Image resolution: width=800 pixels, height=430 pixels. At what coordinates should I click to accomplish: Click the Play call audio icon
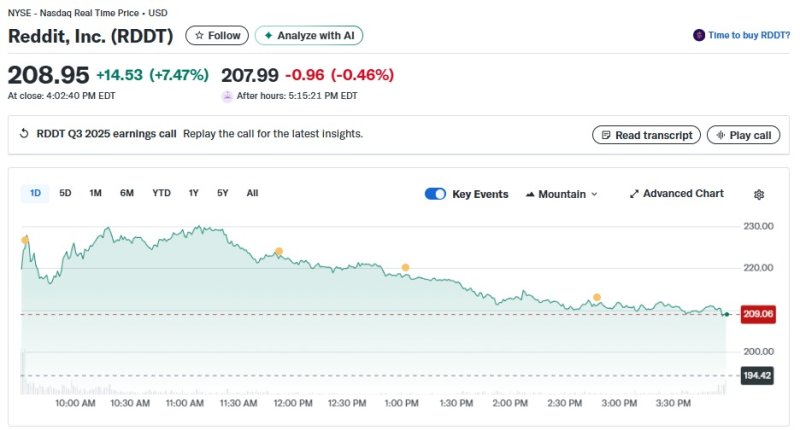coord(718,135)
